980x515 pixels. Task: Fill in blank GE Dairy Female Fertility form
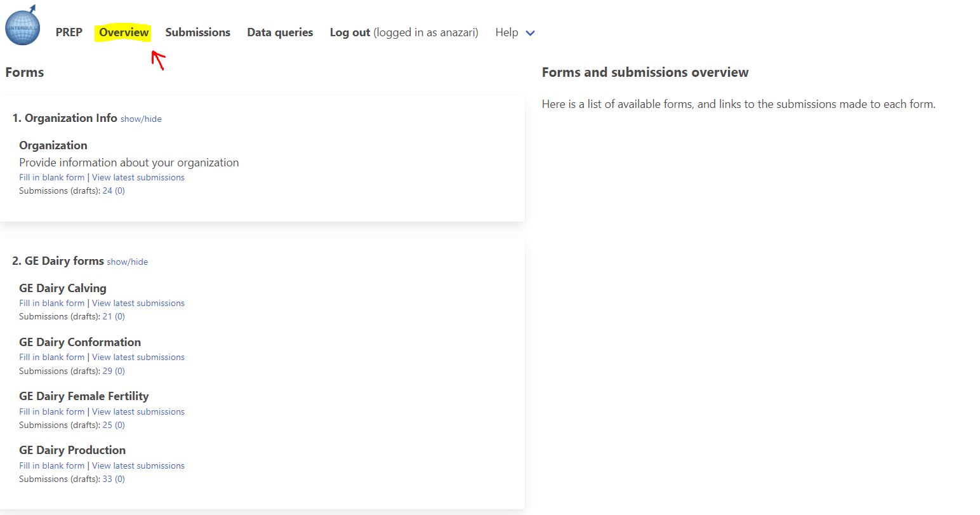51,411
